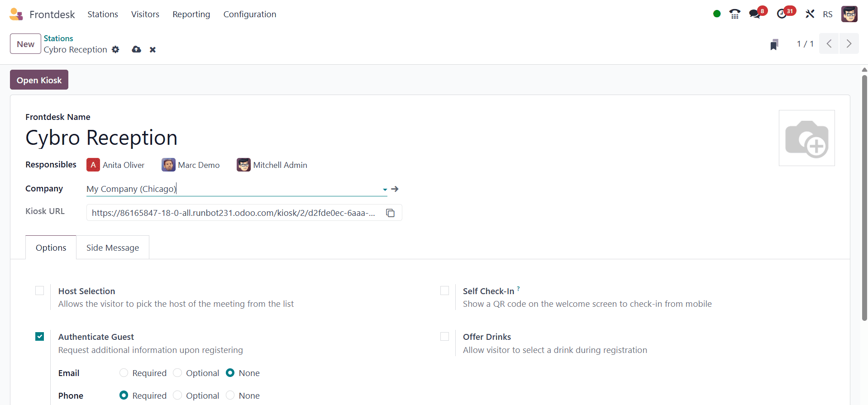Set Email to Required
Viewport: 868px width, 405px height.
pos(124,373)
